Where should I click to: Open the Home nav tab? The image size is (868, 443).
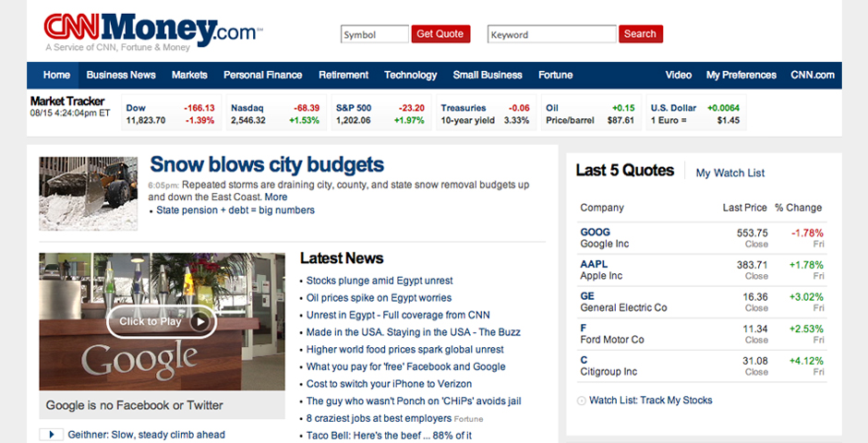[56, 75]
